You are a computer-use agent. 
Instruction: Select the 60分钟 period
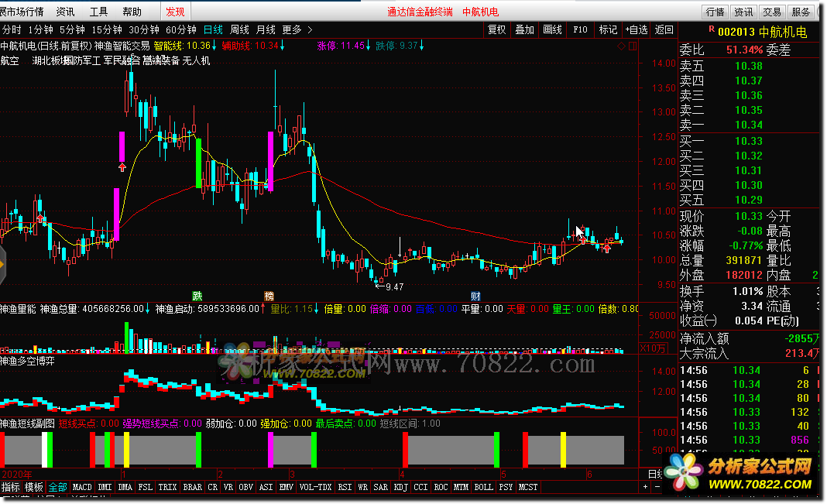181,29
